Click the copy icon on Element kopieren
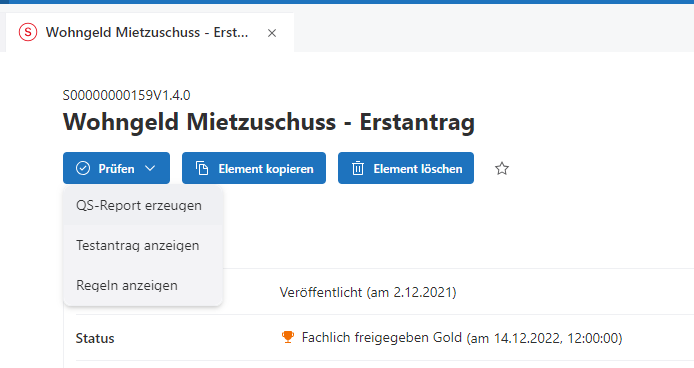Screen dimensions: 694x368 (202, 168)
